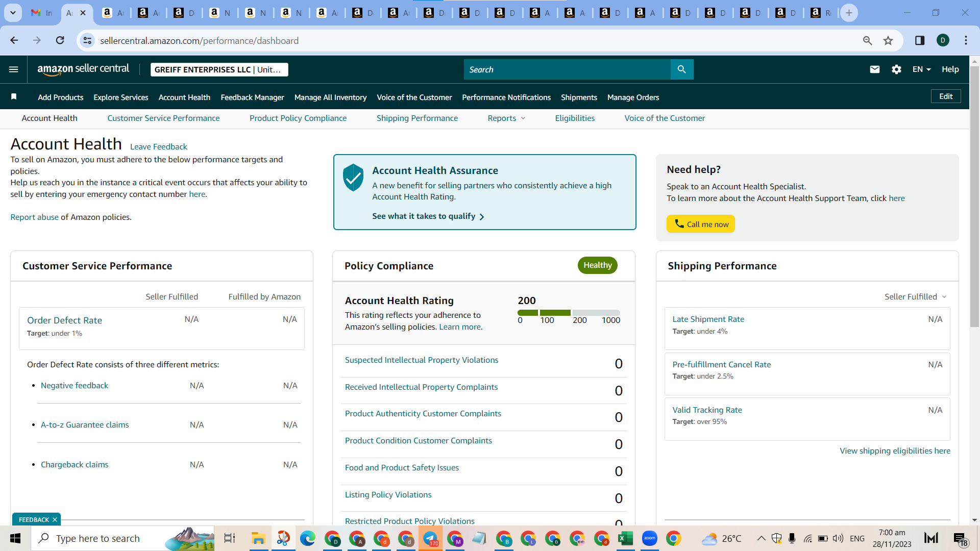Click the browser address bar URL
980x551 pixels.
[x=200, y=40]
